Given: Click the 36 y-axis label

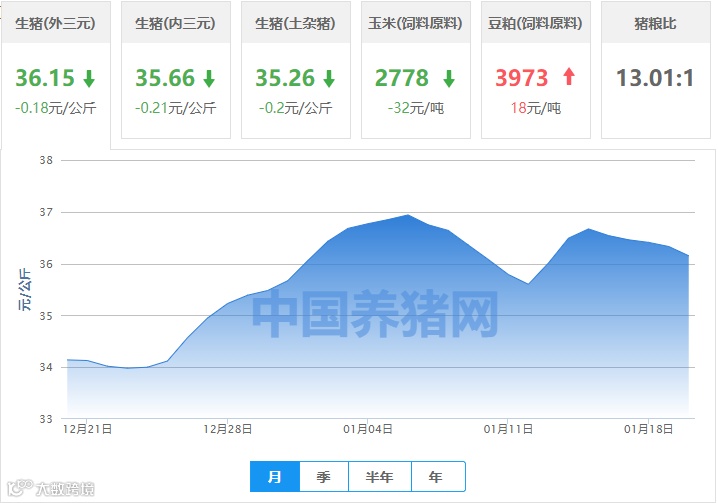Looking at the screenshot, I should (x=46, y=264).
